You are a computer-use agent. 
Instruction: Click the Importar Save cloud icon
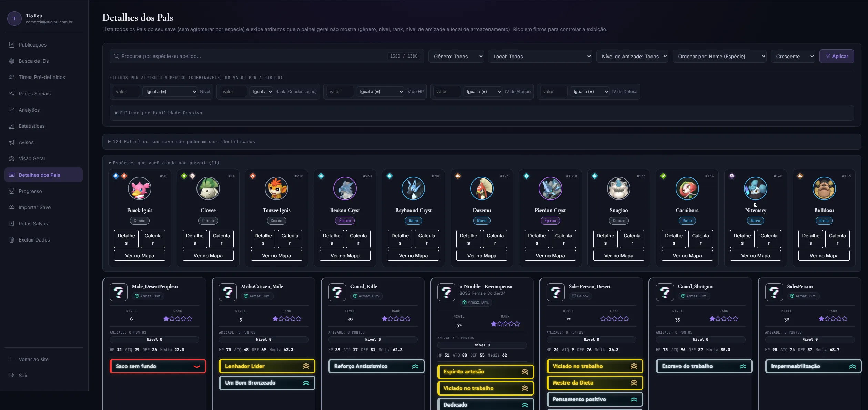point(12,207)
